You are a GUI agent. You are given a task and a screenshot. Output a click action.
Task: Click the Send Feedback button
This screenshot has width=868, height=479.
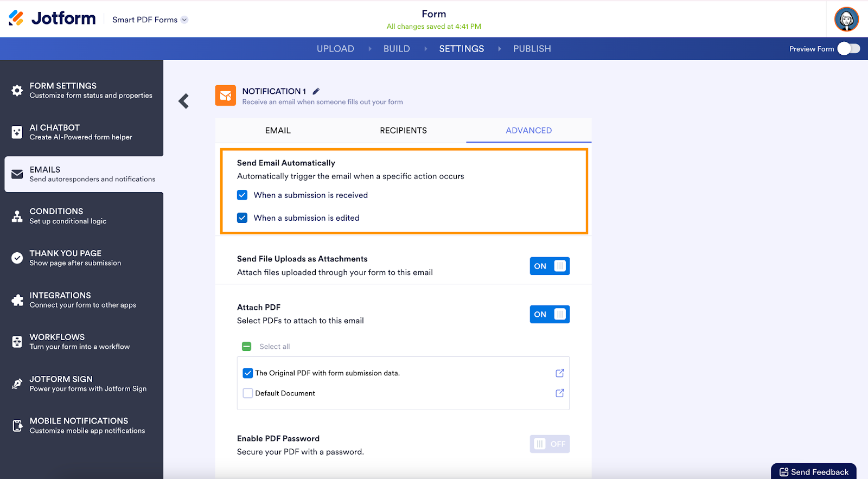click(814, 472)
